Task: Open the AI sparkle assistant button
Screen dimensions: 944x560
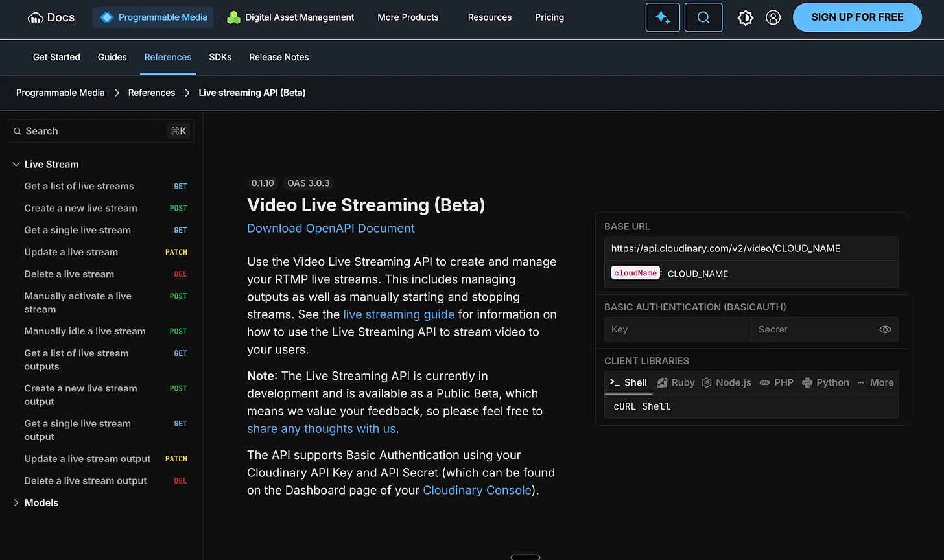Action: click(663, 17)
